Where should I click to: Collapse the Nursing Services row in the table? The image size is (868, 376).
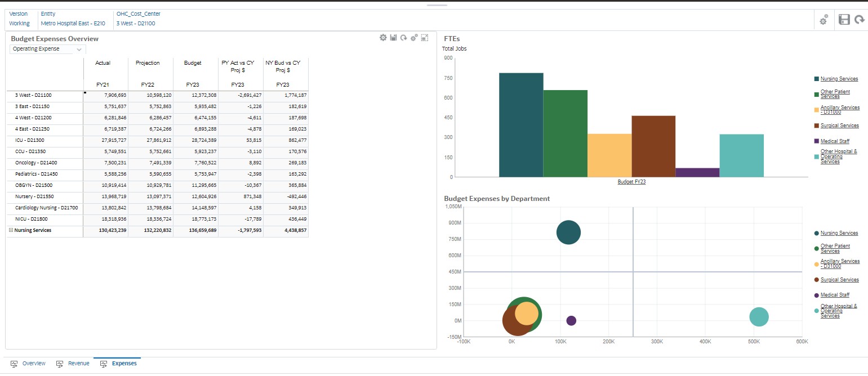(x=12, y=230)
